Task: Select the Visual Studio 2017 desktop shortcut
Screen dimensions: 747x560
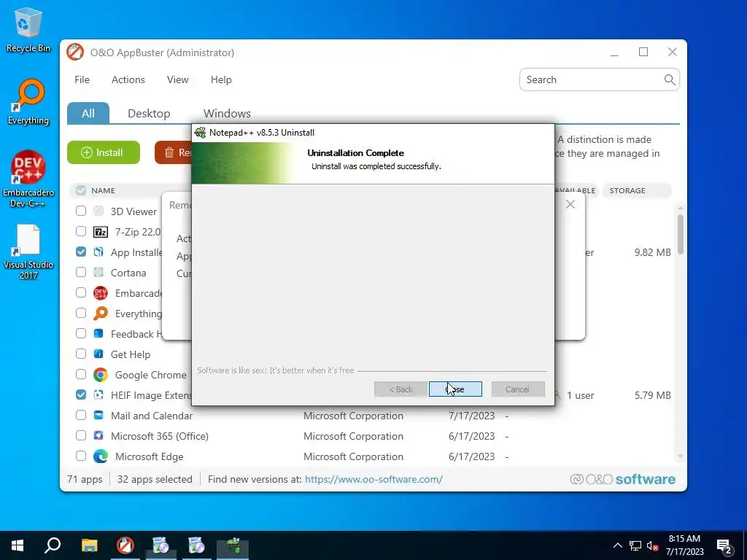Action: [x=28, y=252]
